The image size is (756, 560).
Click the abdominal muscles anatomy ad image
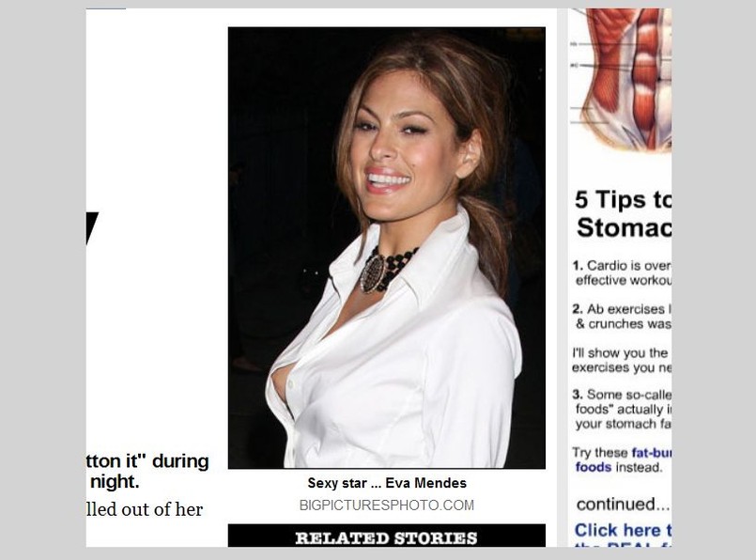coord(621,80)
